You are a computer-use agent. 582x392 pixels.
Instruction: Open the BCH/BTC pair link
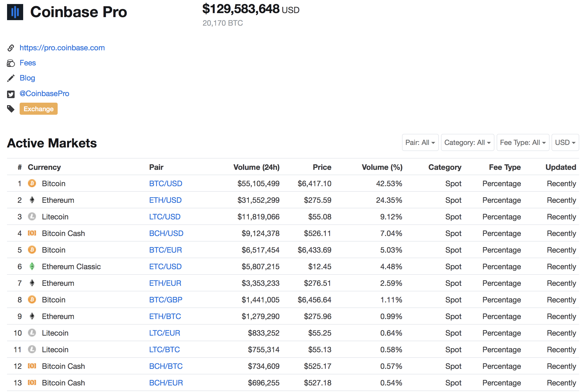tap(166, 366)
